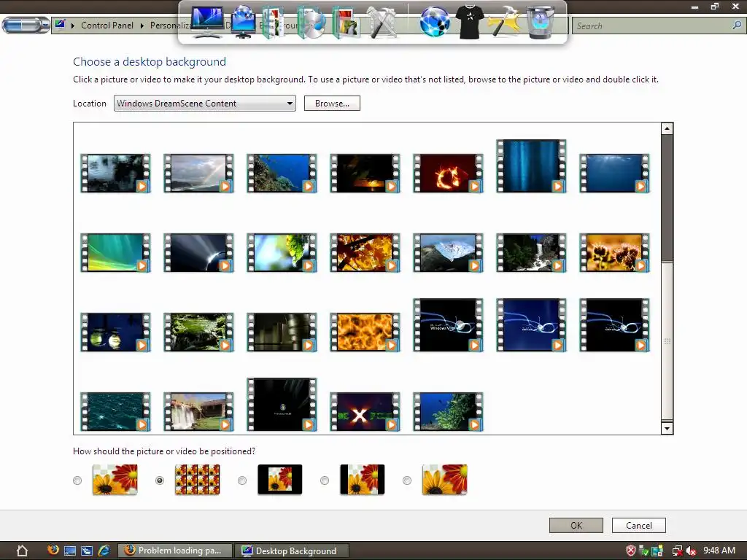This screenshot has width=747, height=560.
Task: Select the glowing X video thumbnail
Action: coord(365,411)
